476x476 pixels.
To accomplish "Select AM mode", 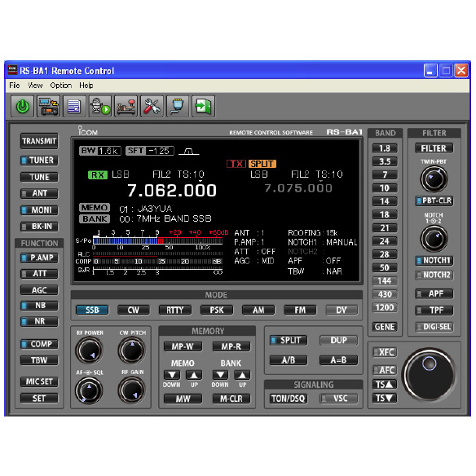I will tap(258, 310).
